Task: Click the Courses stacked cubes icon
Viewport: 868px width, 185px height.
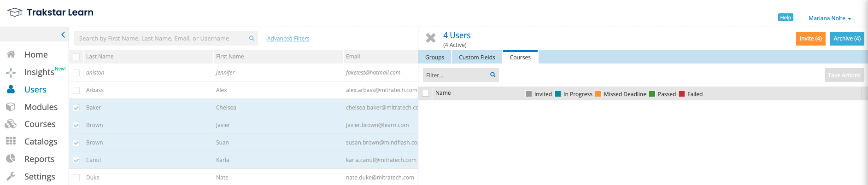Action: point(11,124)
